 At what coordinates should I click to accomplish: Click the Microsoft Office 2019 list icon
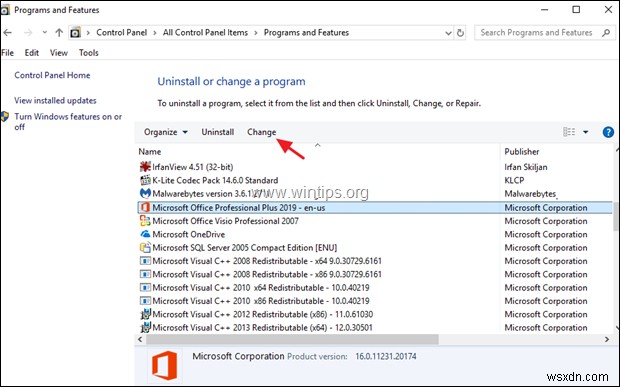145,207
